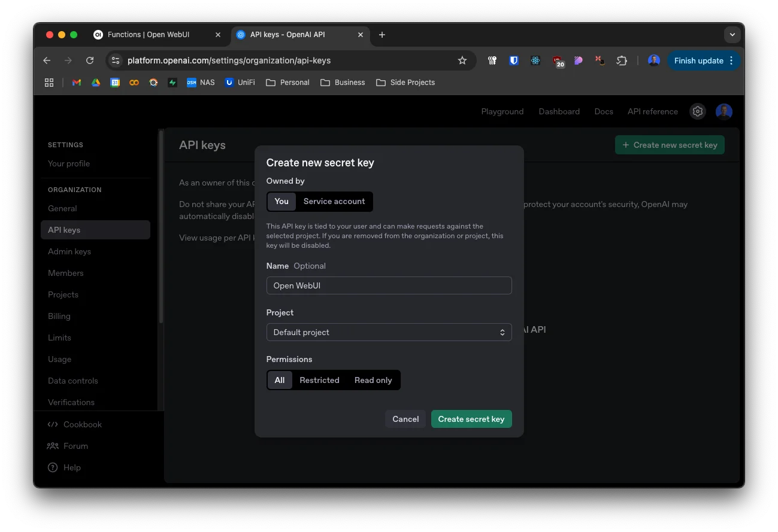The image size is (778, 532).
Task: Switch to the API keys - OpenAI API tab
Action: [299, 35]
